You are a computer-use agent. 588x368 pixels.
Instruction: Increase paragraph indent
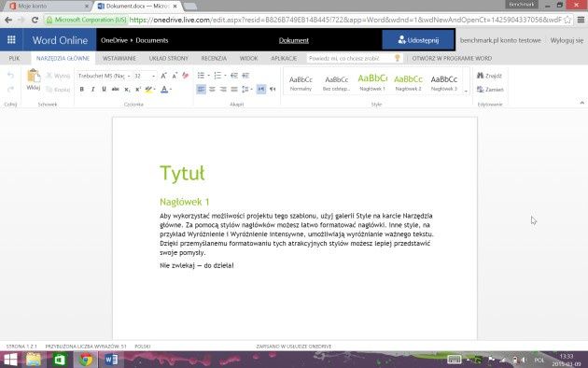click(245, 76)
